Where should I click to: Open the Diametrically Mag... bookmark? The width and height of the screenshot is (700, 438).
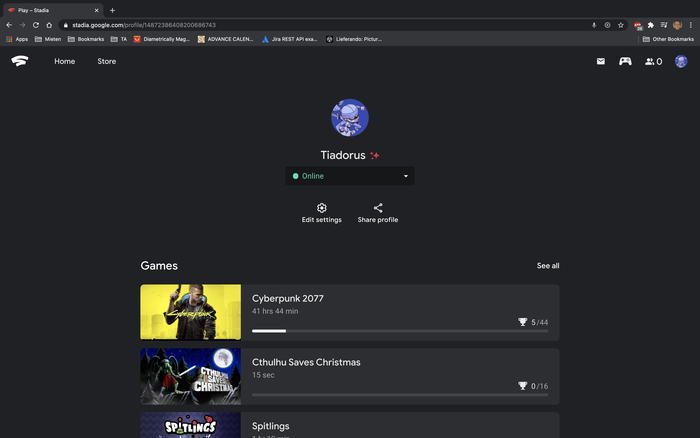[162, 39]
